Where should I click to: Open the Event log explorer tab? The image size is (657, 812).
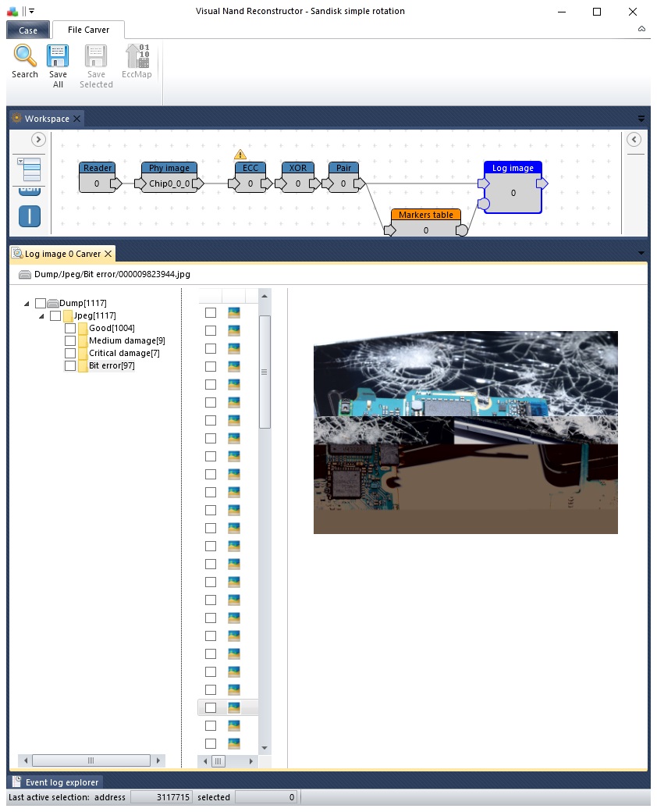[55, 782]
